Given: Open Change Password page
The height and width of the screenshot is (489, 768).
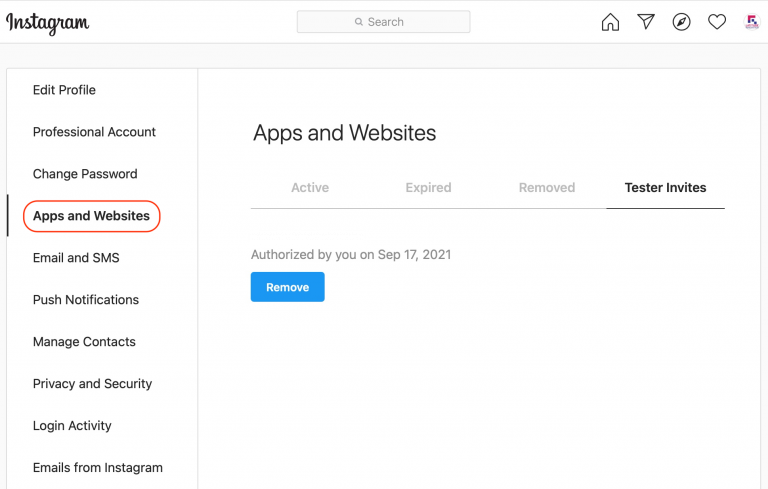Looking at the screenshot, I should tap(85, 174).
